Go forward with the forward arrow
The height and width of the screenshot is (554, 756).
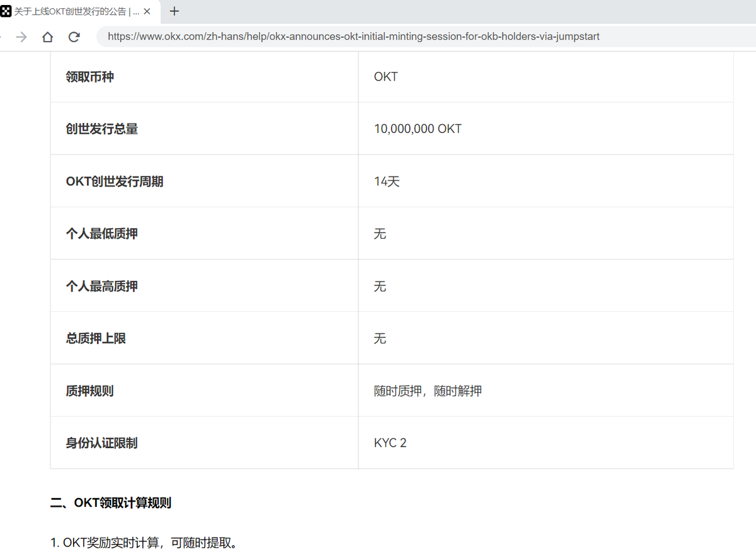[21, 37]
